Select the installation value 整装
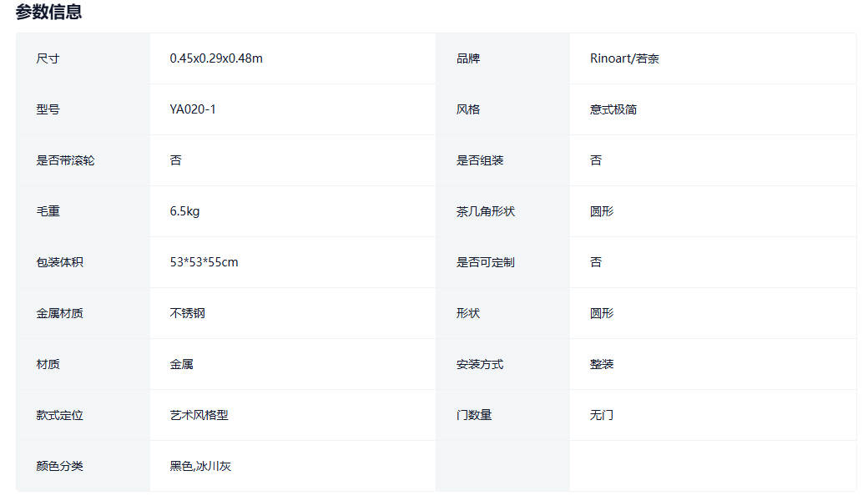868x501 pixels. [x=602, y=364]
